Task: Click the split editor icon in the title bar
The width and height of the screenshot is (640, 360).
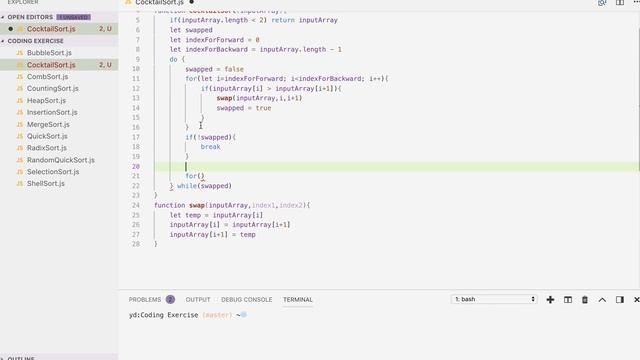Action: coord(620,2)
